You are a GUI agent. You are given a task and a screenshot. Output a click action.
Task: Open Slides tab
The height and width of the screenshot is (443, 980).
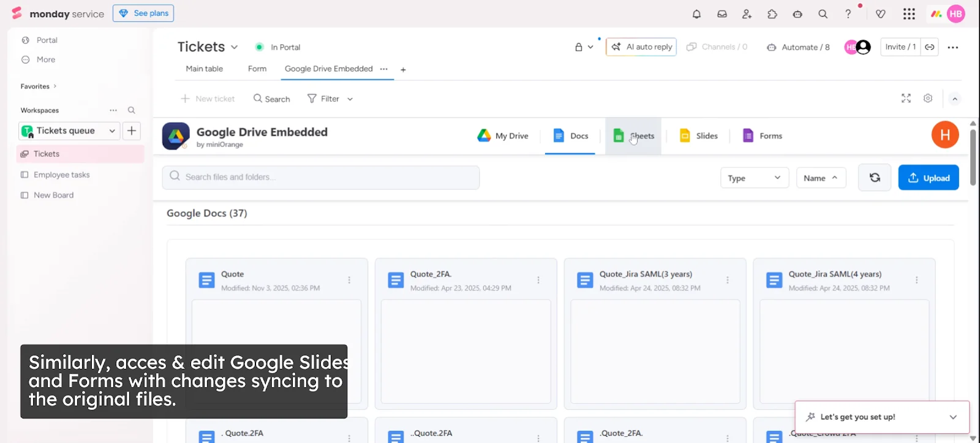(x=699, y=136)
